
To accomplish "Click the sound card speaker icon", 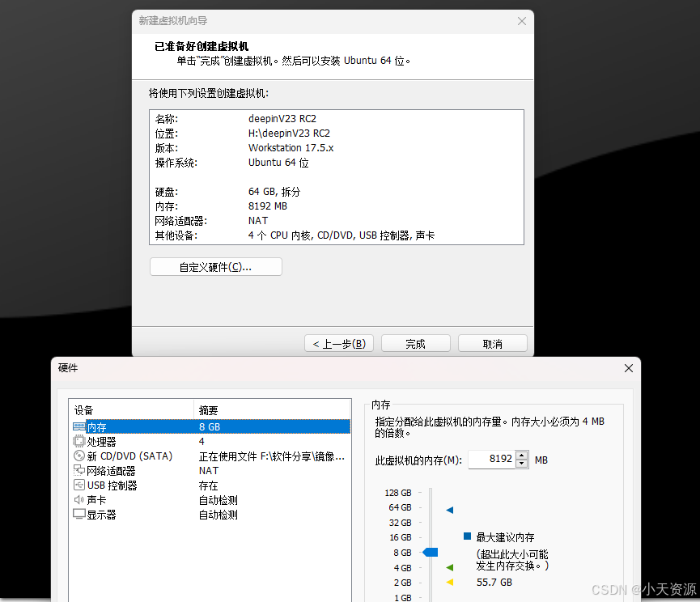I will (x=79, y=500).
